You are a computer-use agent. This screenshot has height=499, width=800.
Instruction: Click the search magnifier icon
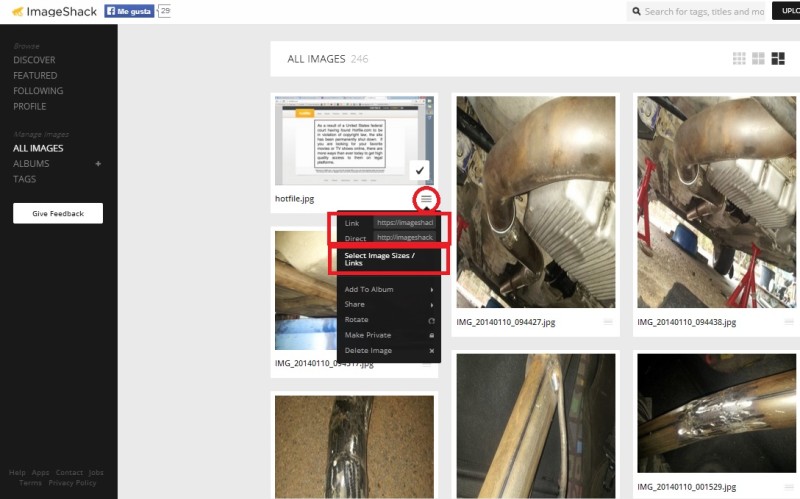(636, 12)
